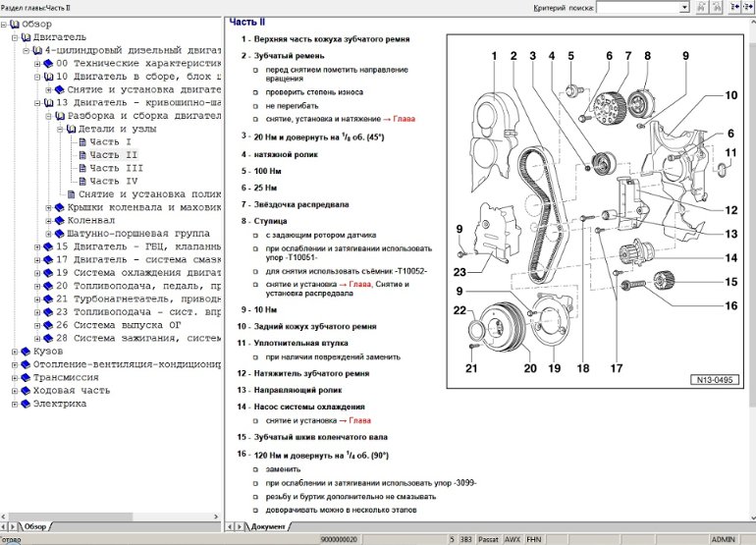Click the book icon of Крышки коленвала и маховик

click(59, 207)
